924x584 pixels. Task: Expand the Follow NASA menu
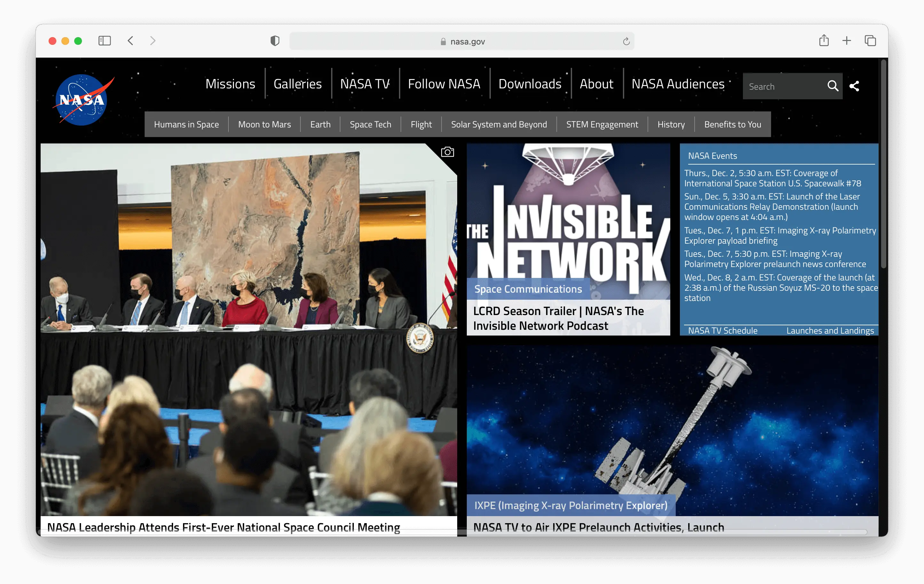click(444, 84)
